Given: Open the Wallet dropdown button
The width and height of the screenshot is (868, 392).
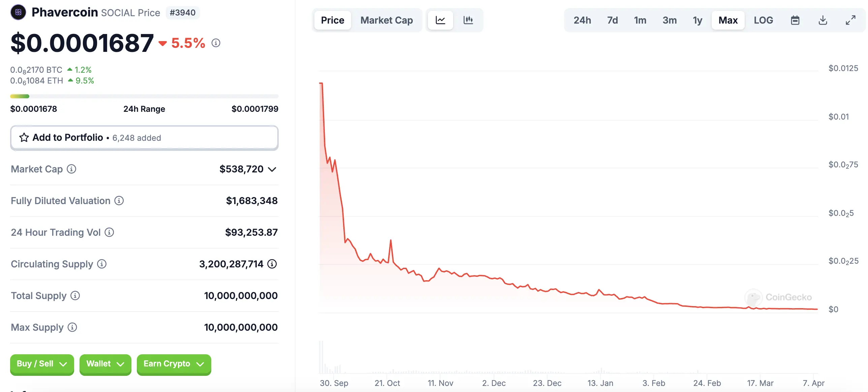Looking at the screenshot, I should (105, 364).
